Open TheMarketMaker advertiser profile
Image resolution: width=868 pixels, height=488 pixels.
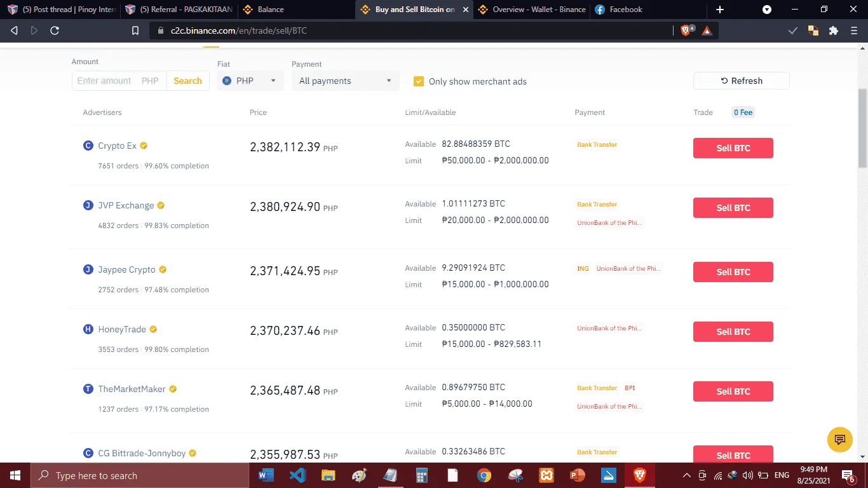(x=132, y=389)
